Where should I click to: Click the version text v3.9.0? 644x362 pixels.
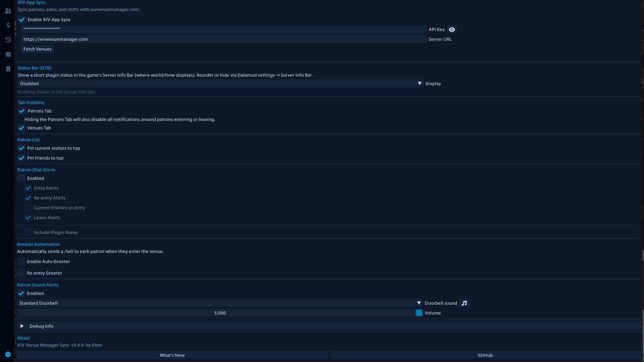(77, 345)
